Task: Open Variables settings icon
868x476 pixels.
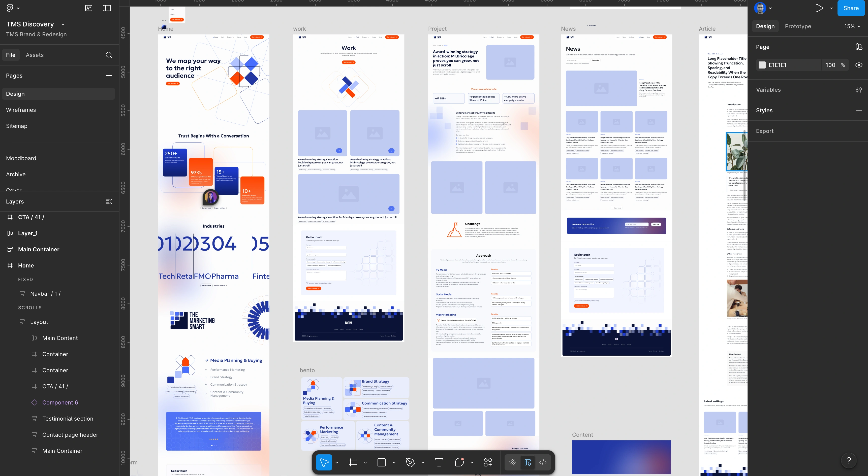Action: [x=859, y=90]
